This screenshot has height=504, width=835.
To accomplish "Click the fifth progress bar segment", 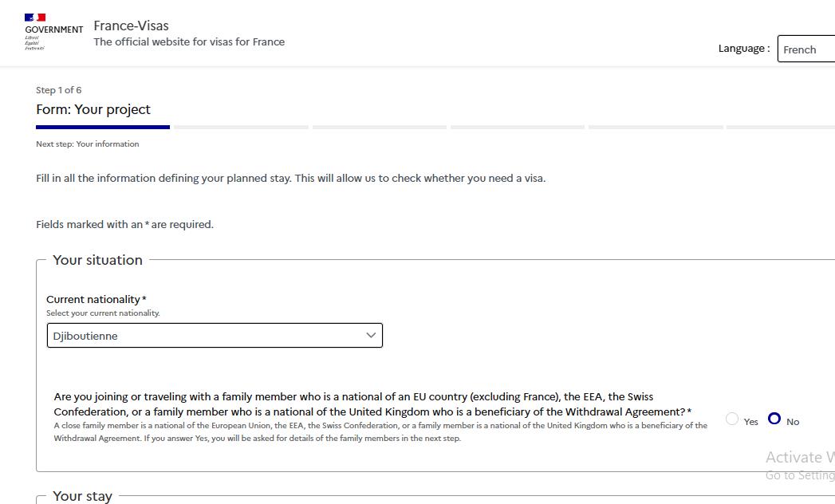I will (656, 127).
